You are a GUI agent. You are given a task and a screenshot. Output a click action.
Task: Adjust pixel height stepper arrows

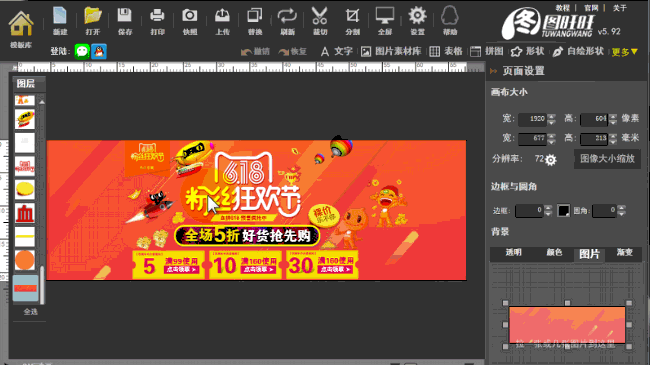coord(613,119)
